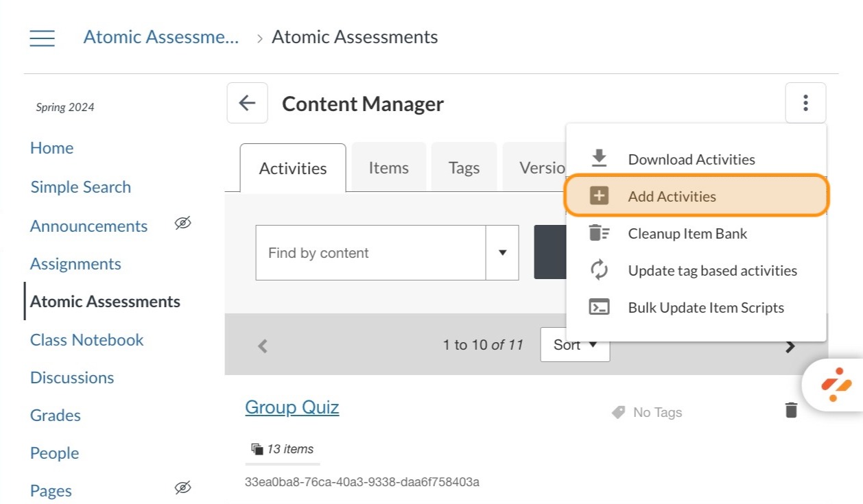Toggle Pages visibility eye icon
Screen dimensions: 863x504
182,488
